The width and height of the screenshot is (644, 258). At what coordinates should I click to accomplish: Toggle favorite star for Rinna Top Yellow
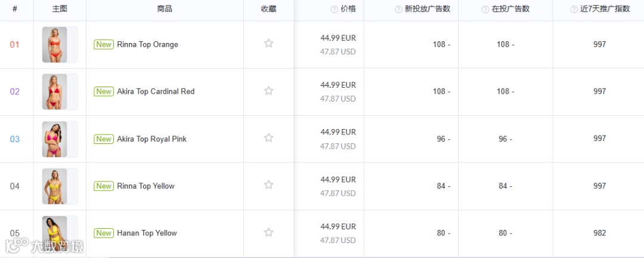click(268, 185)
